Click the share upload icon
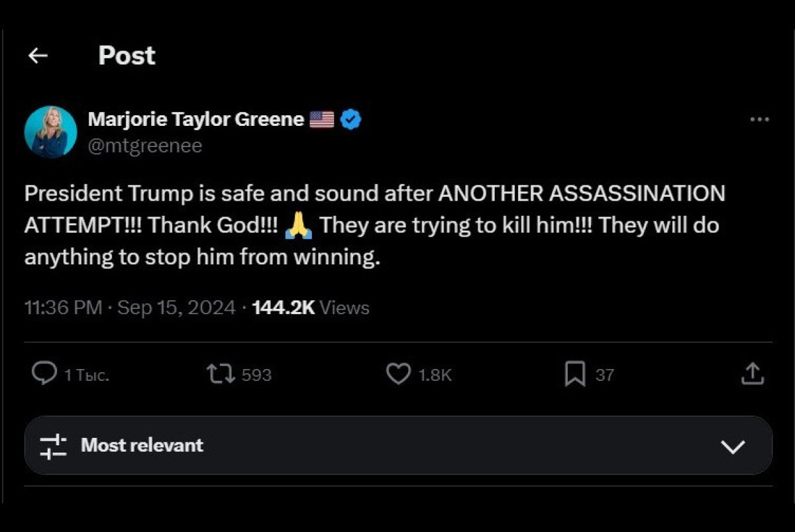The height and width of the screenshot is (532, 795). pyautogui.click(x=753, y=374)
